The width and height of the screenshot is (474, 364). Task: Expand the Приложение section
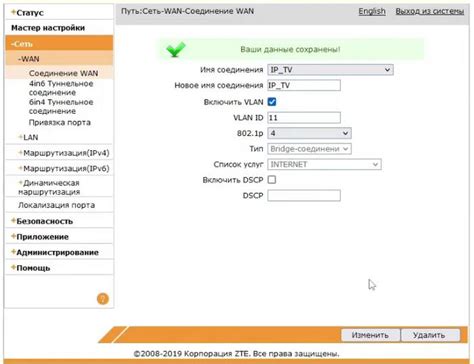40,237
